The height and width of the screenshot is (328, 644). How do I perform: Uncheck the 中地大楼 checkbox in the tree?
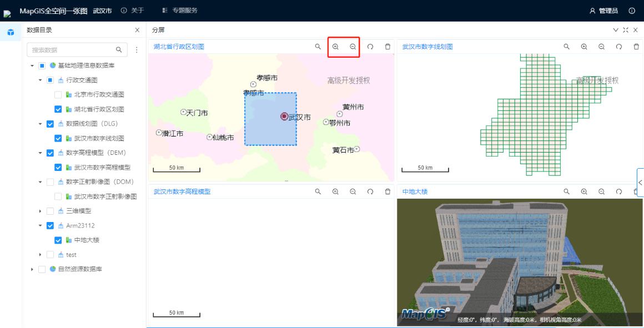58,240
